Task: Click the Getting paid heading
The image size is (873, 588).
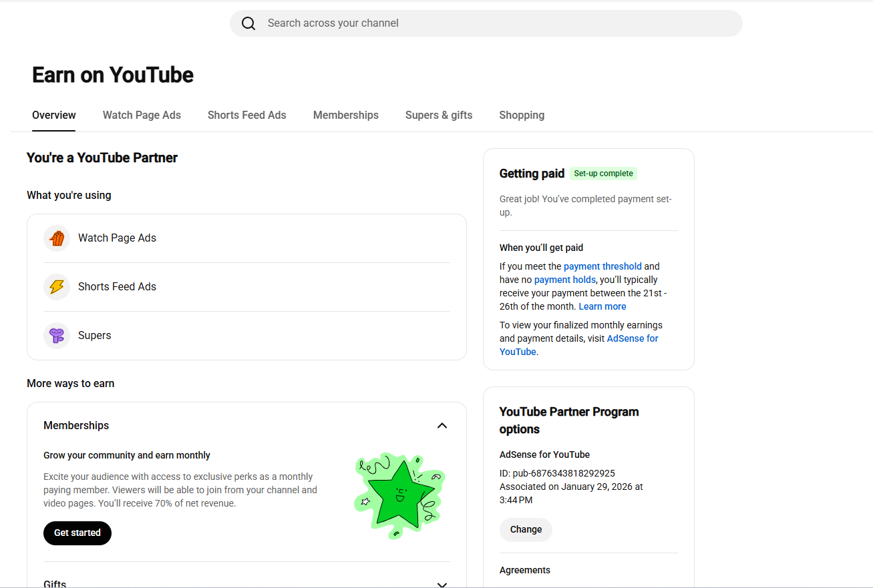Action: click(532, 174)
